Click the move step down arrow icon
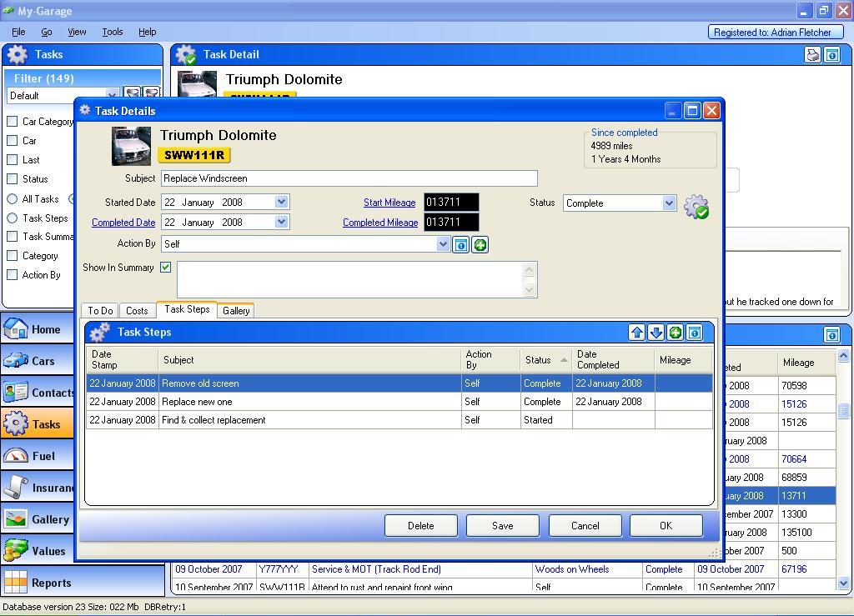 click(x=656, y=333)
